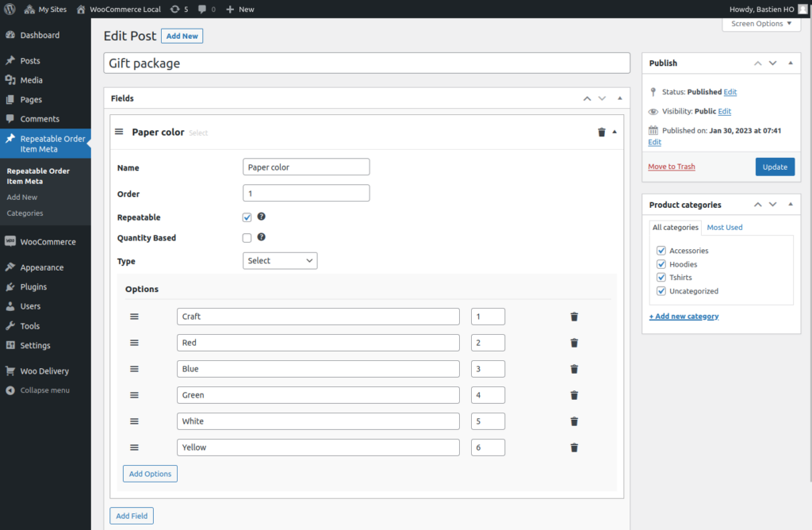Click trash icon next to Craft option

pyautogui.click(x=574, y=317)
